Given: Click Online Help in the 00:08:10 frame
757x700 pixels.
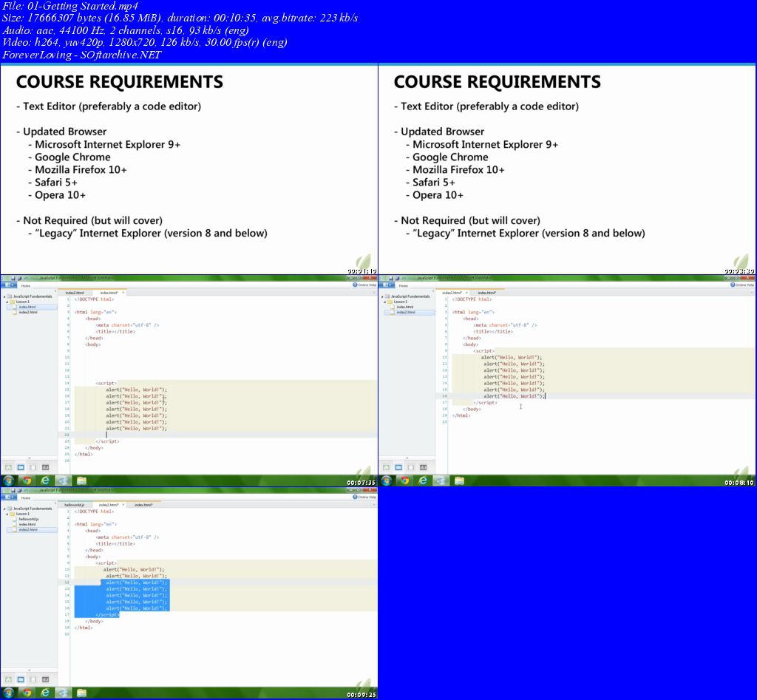Looking at the screenshot, I should (x=742, y=285).
